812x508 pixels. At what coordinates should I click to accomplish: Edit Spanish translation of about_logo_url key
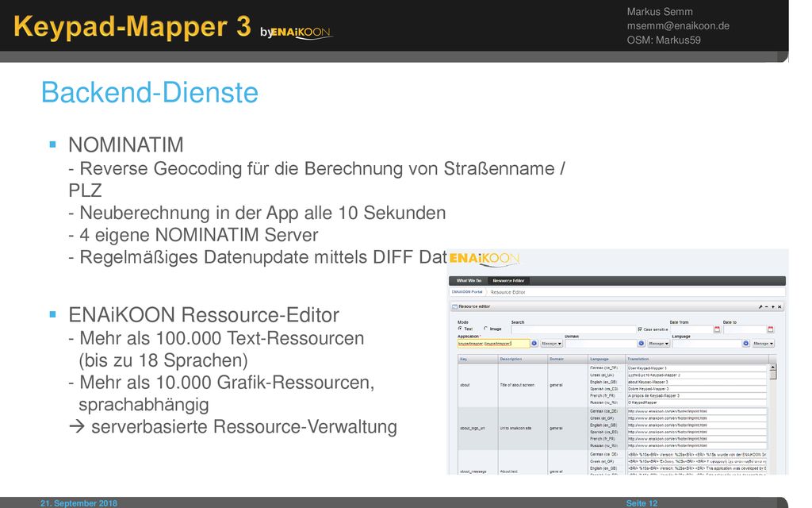pyautogui.click(x=697, y=432)
